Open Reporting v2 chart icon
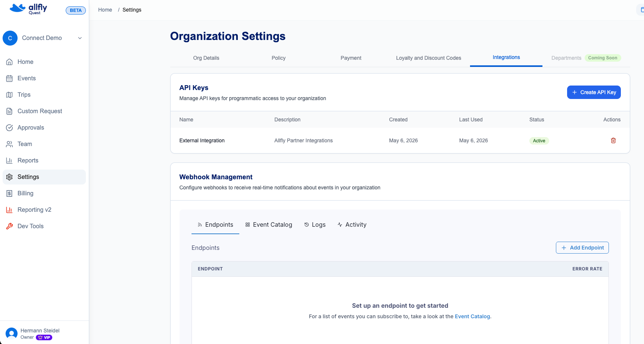This screenshot has height=344, width=644. tap(10, 210)
